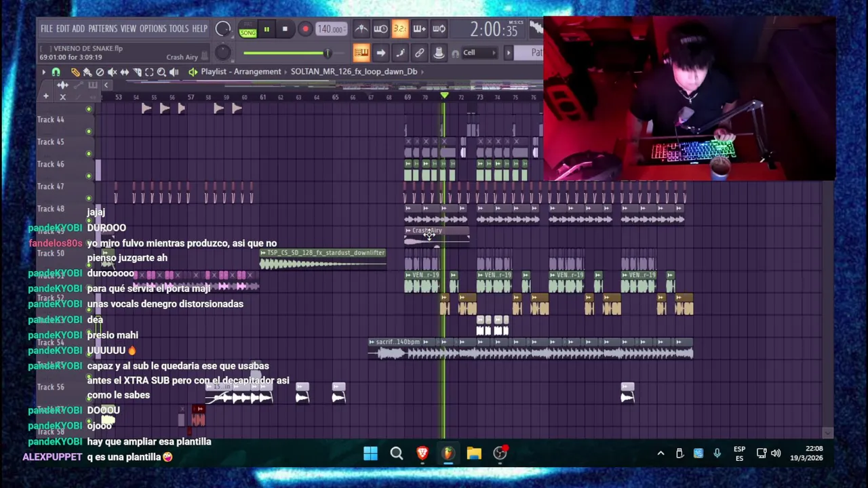Viewport: 868px width, 488px height.
Task: Select the Mute tool
Action: [x=112, y=72]
